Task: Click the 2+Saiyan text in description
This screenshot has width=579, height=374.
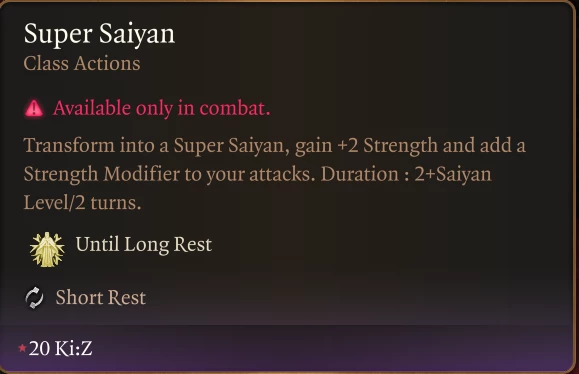Action: tap(453, 174)
